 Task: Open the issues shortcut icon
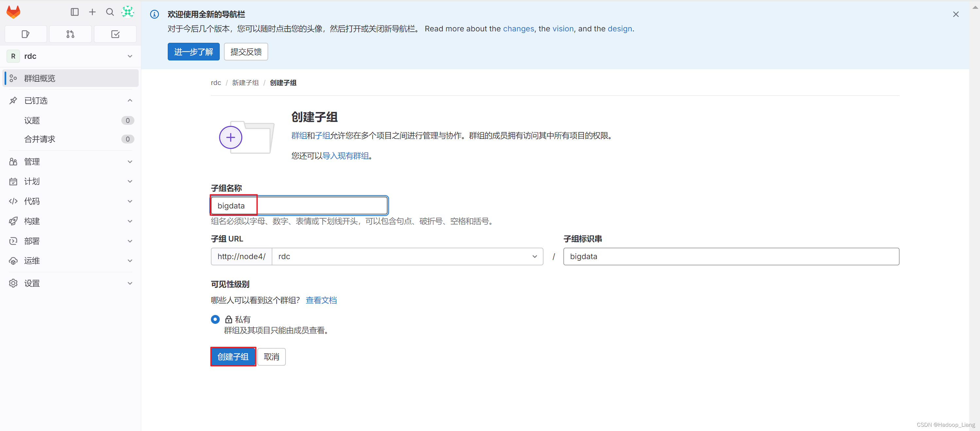[26, 34]
